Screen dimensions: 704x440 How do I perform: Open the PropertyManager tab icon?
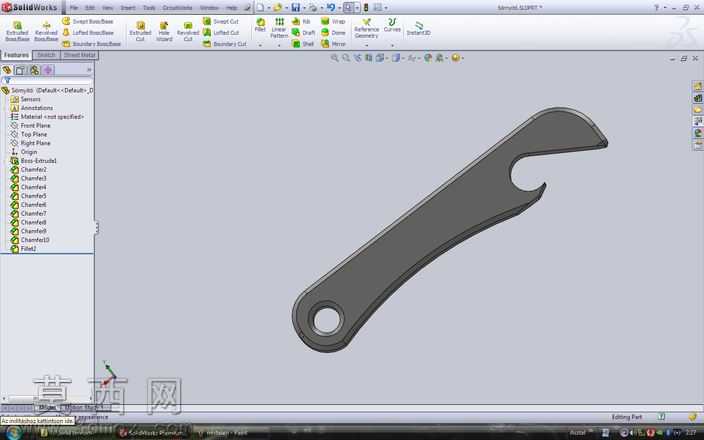pyautogui.click(x=20, y=70)
